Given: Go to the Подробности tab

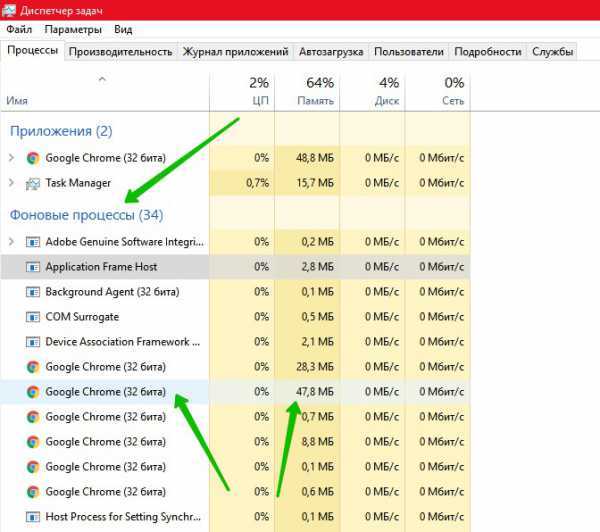Looking at the screenshot, I should coord(488,52).
